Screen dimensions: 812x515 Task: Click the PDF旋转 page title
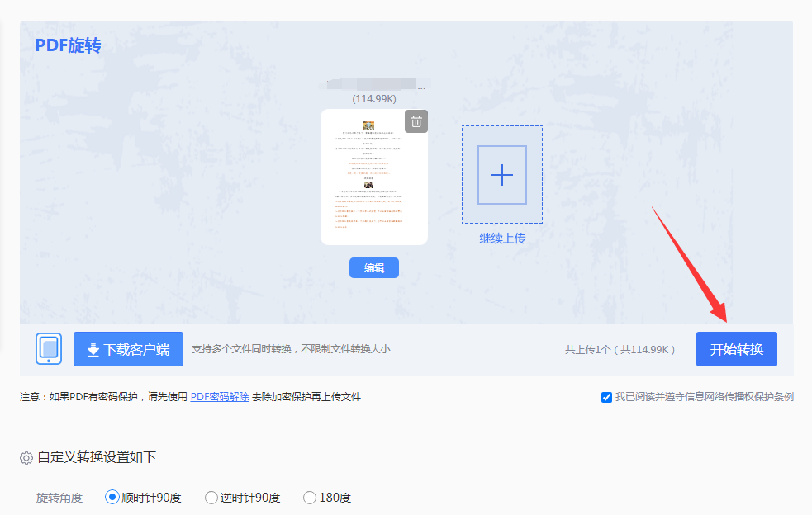(69, 45)
